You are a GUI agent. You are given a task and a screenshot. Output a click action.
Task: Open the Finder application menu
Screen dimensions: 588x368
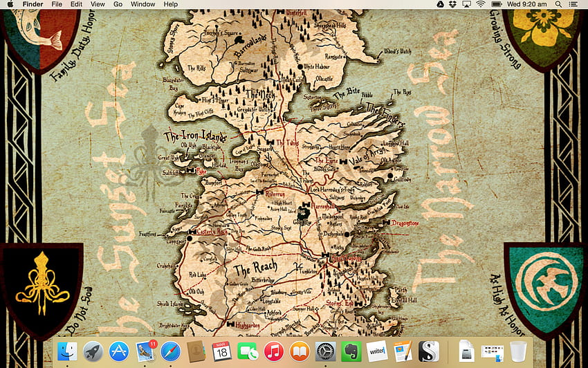click(x=33, y=4)
